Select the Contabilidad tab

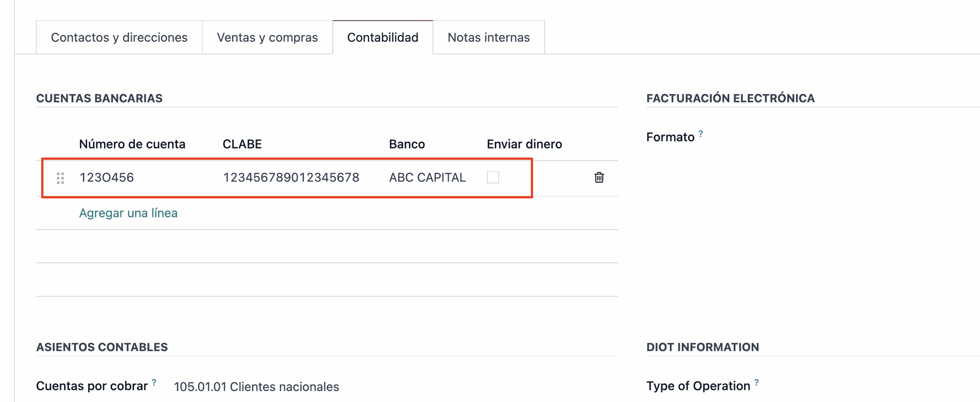(x=383, y=37)
